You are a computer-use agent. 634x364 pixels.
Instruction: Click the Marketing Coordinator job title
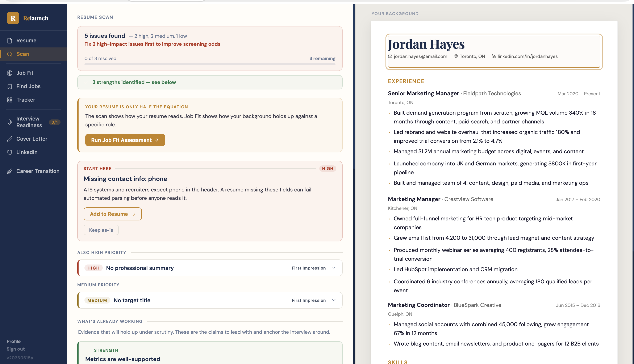point(419,305)
